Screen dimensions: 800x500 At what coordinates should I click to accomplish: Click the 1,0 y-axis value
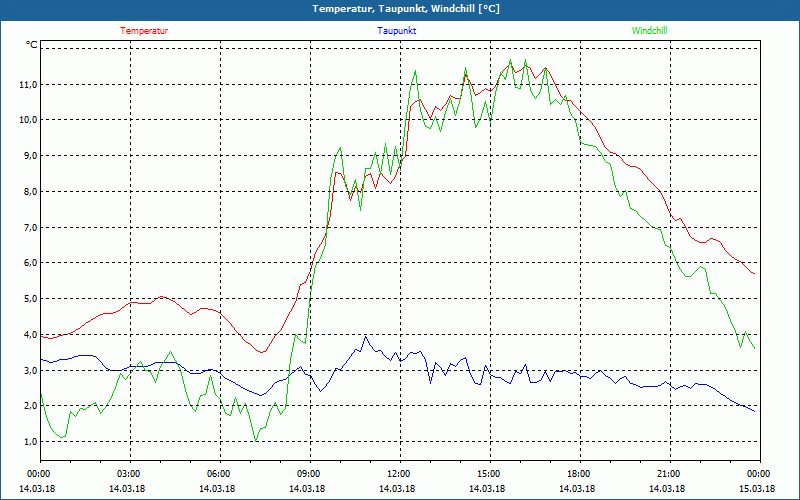pos(30,442)
